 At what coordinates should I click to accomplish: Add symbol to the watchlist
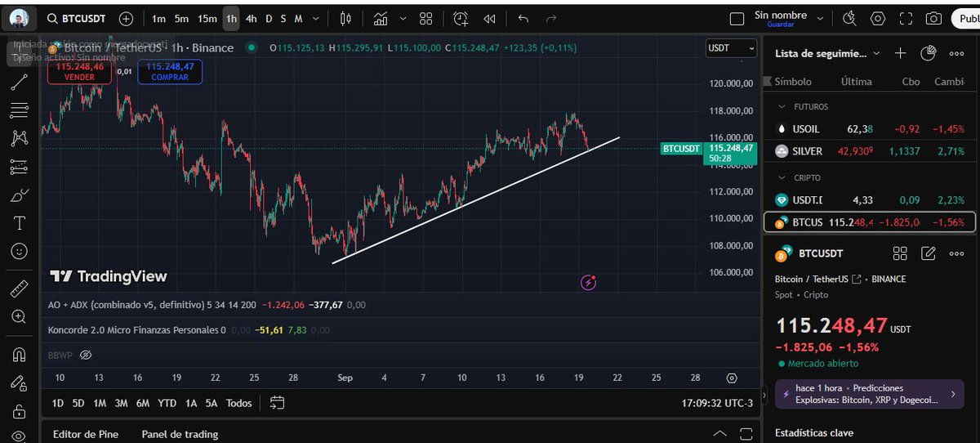click(900, 53)
